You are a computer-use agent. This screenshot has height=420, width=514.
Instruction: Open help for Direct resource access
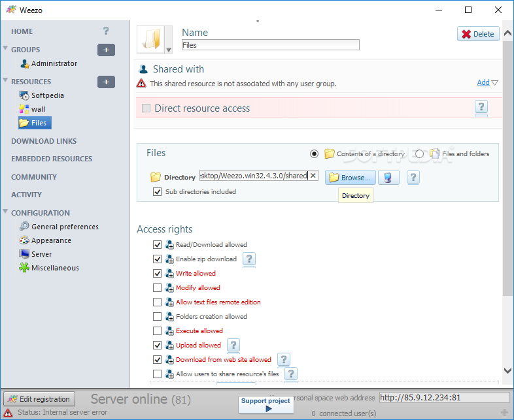pos(481,106)
